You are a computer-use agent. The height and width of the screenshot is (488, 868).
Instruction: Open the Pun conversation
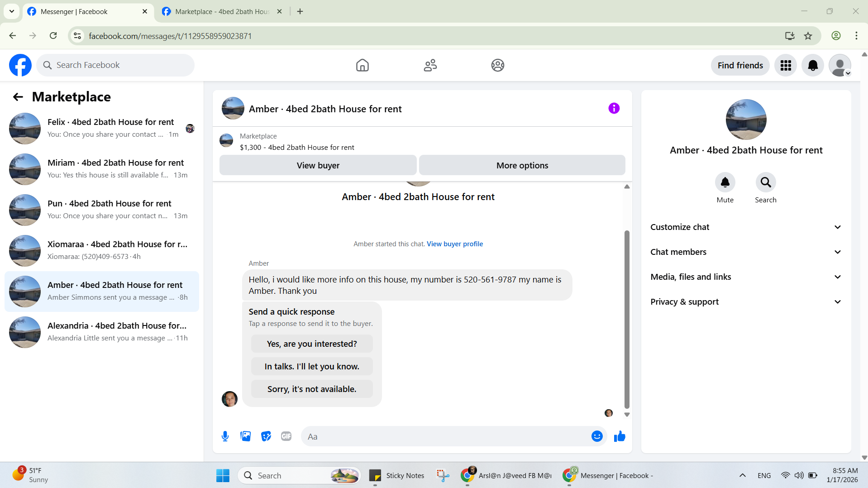coord(102,210)
